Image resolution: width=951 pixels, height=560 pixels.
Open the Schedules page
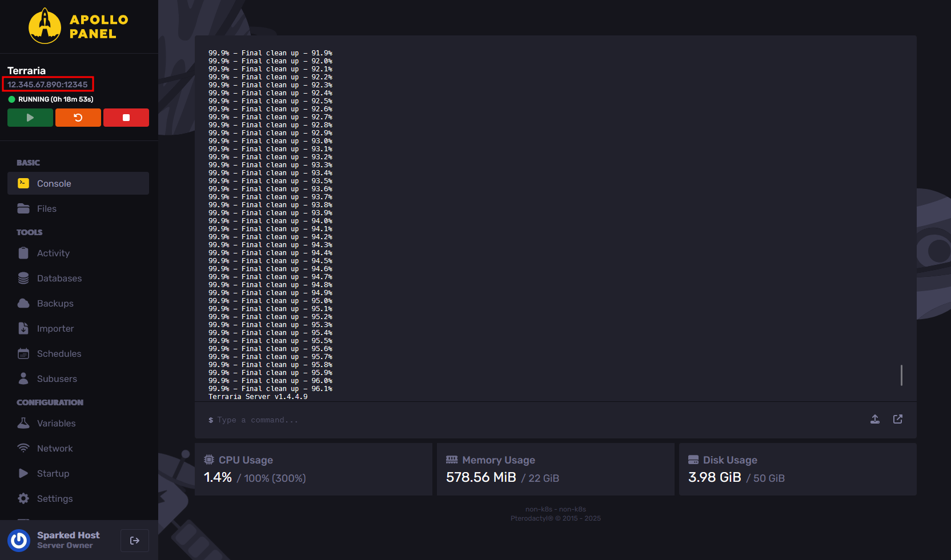click(x=78, y=353)
